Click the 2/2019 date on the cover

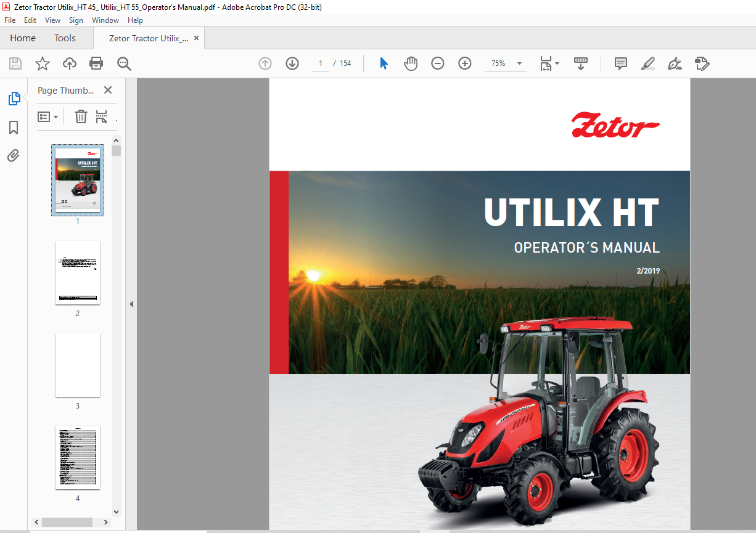(x=647, y=271)
